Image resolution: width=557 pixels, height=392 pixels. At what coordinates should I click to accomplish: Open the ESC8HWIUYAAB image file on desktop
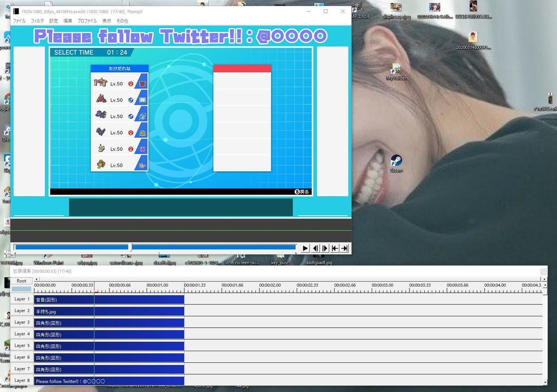coord(473,10)
